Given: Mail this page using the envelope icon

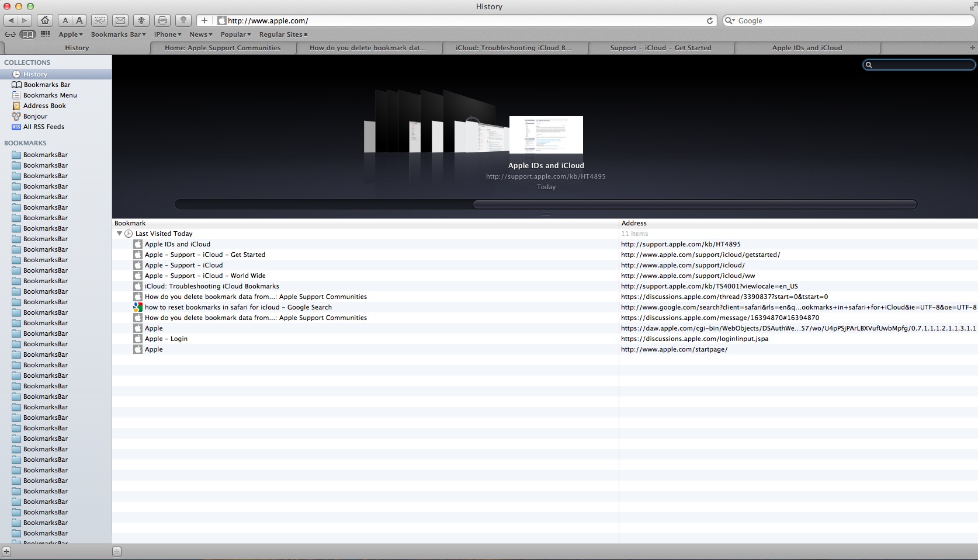Looking at the screenshot, I should 120,20.
